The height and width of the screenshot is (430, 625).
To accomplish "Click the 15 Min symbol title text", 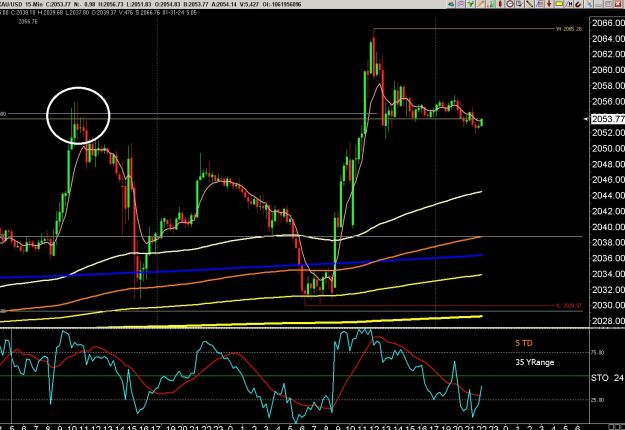I will pyautogui.click(x=32, y=4).
